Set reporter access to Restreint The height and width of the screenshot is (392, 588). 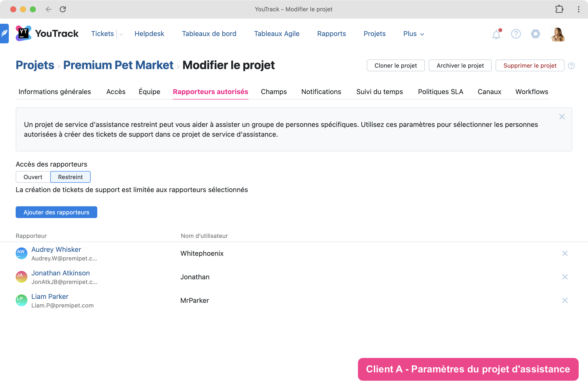tap(70, 177)
